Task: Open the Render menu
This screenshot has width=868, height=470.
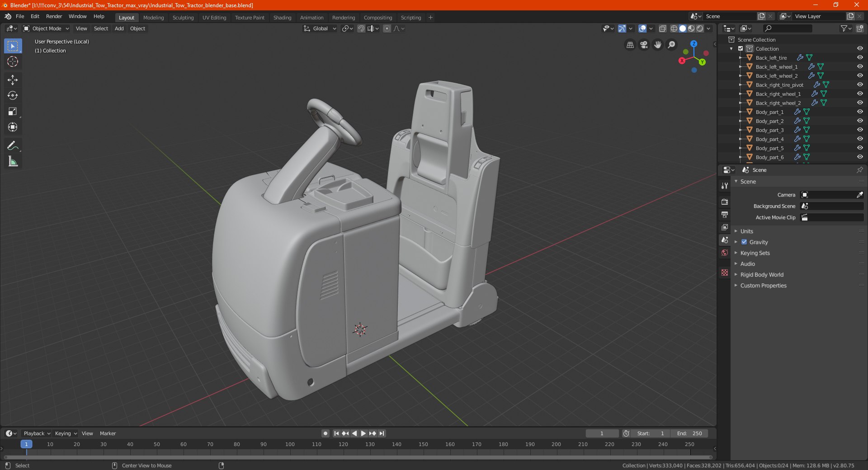Action: click(x=54, y=16)
